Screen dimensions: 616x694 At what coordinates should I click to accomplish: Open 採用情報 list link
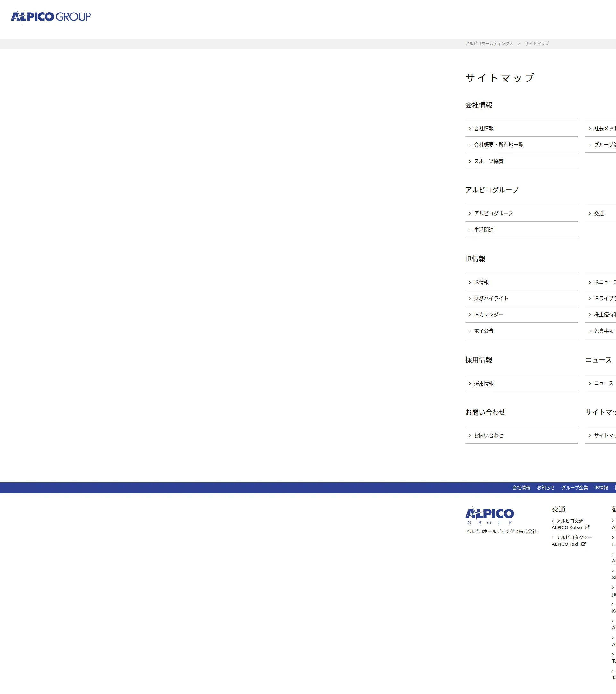(x=484, y=383)
